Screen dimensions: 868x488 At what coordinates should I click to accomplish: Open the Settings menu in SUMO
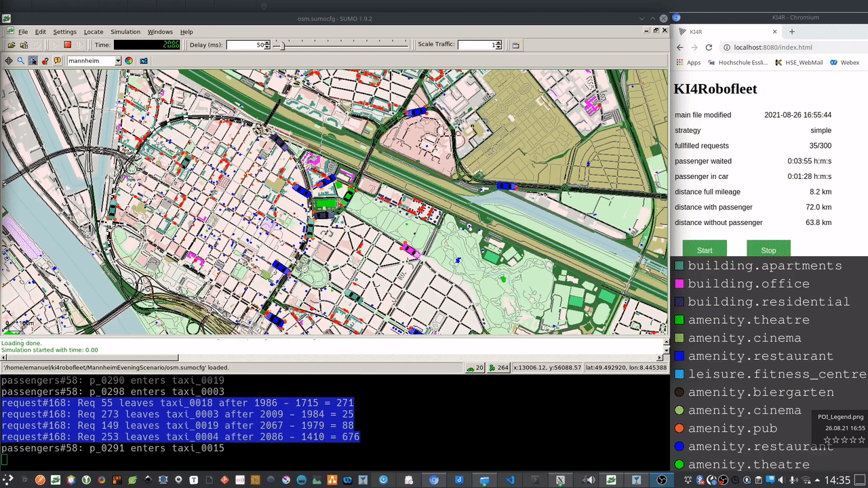click(64, 32)
